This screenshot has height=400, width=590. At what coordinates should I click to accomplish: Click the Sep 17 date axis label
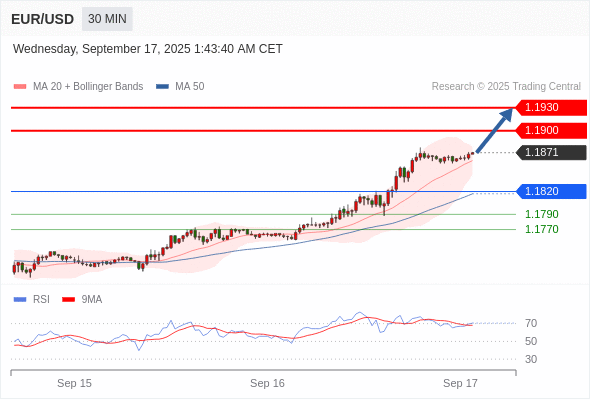point(460,383)
